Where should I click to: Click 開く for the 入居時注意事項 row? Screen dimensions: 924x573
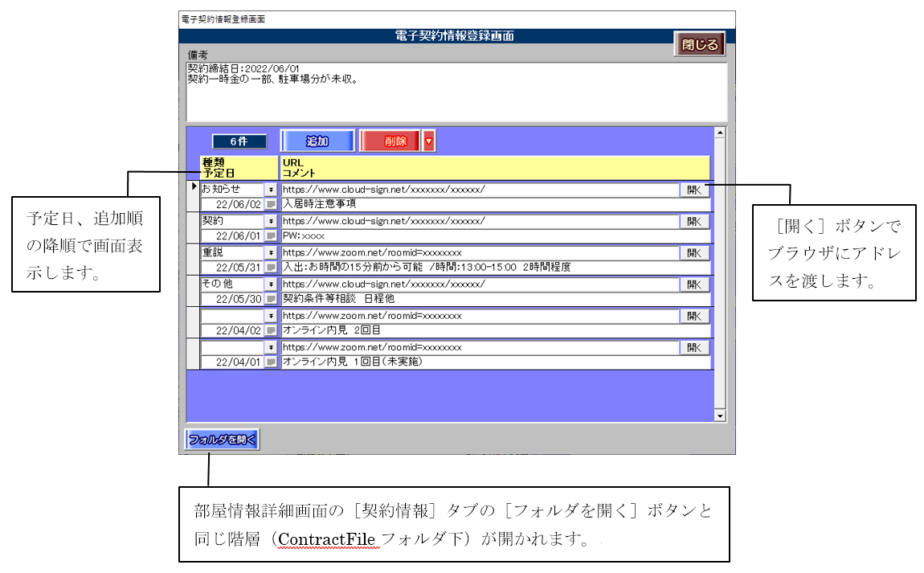pos(694,190)
